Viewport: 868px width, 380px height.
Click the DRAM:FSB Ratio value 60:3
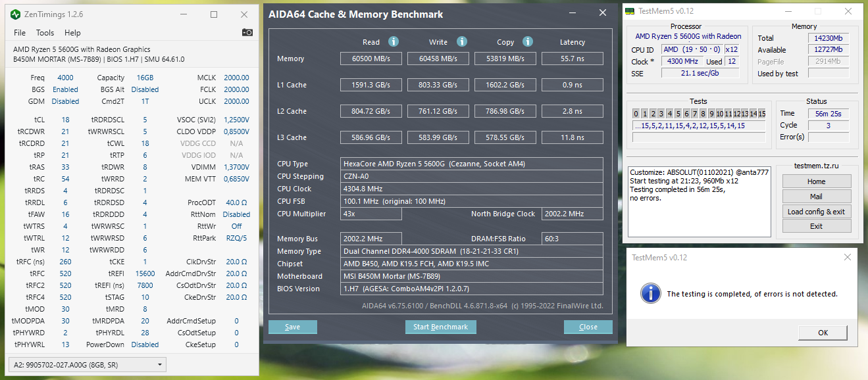(573, 239)
